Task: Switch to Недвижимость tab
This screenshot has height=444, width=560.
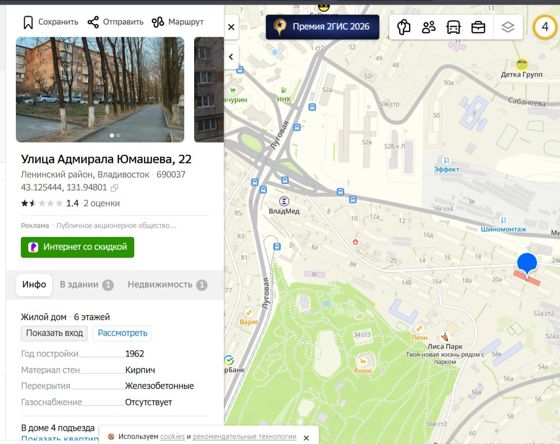Action: click(167, 285)
